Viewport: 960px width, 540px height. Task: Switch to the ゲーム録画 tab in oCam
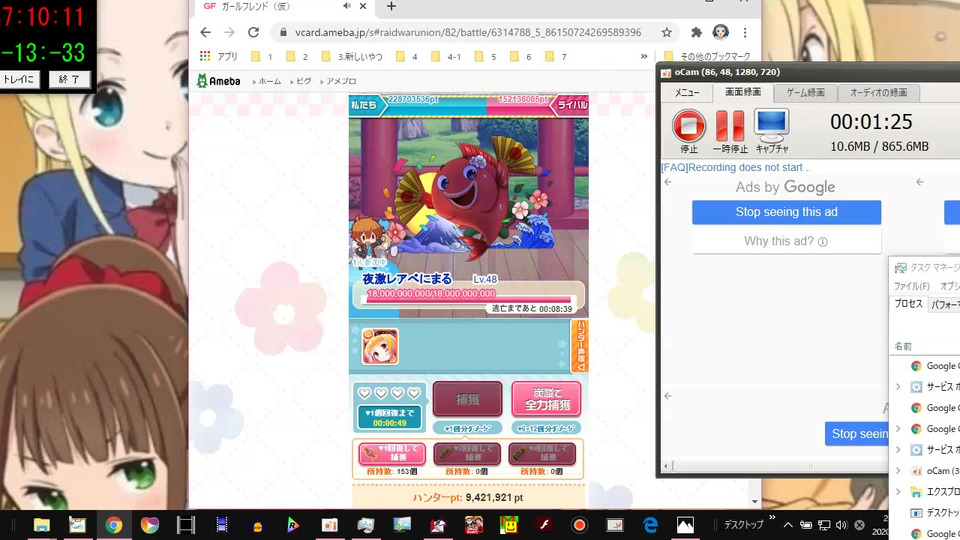805,92
